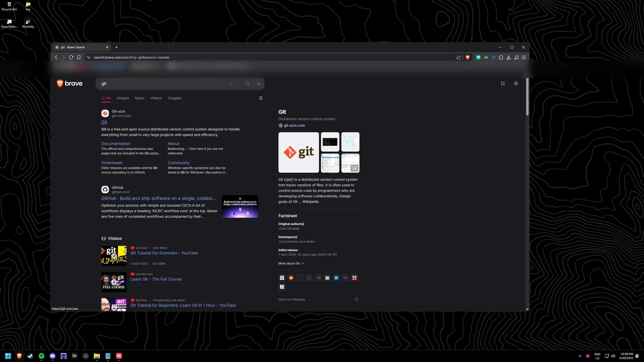
Task: Open the blue OH profile icon
Action: [x=336, y=278]
